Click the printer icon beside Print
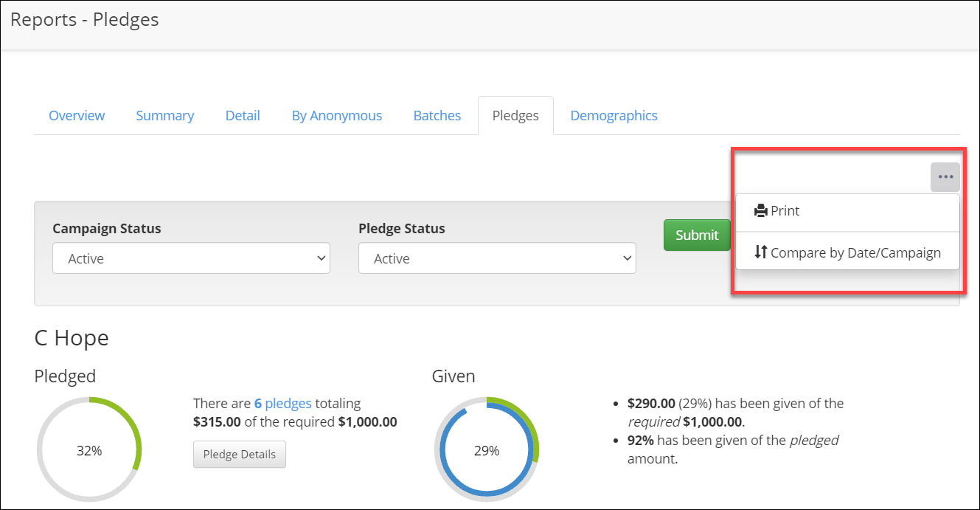980x510 pixels. (760, 211)
